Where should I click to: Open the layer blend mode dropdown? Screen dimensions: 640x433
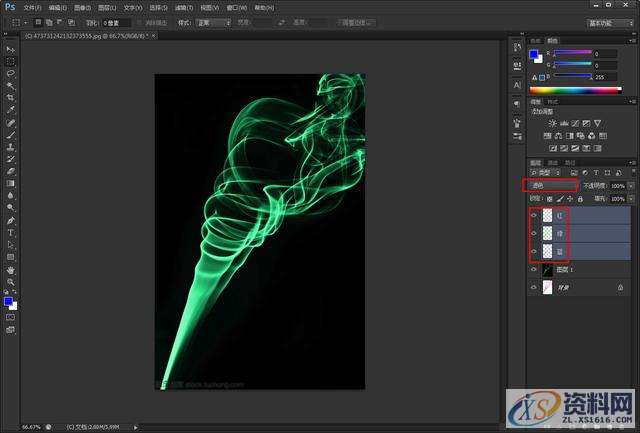tap(552, 186)
